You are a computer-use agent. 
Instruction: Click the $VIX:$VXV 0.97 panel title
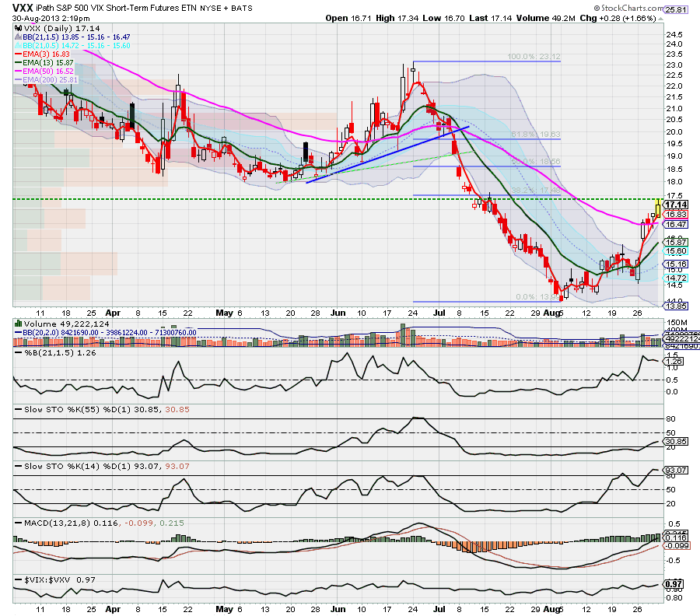[x=60, y=579]
